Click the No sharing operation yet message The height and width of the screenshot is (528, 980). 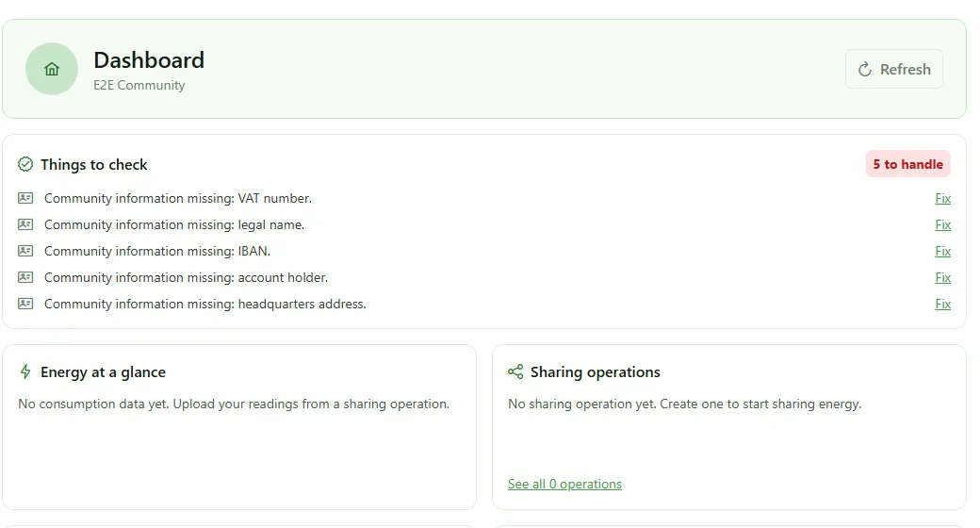pos(684,404)
